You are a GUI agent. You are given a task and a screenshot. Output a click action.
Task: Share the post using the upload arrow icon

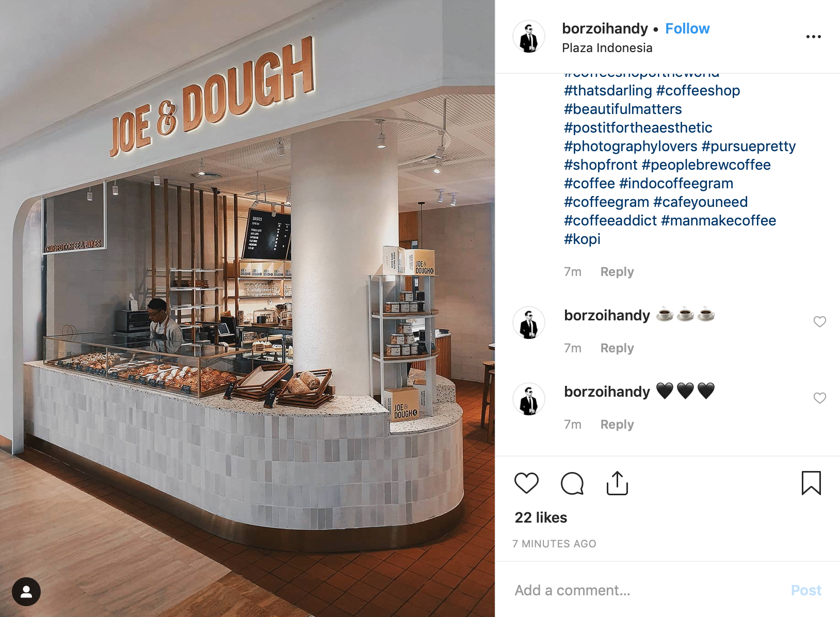[x=617, y=483]
